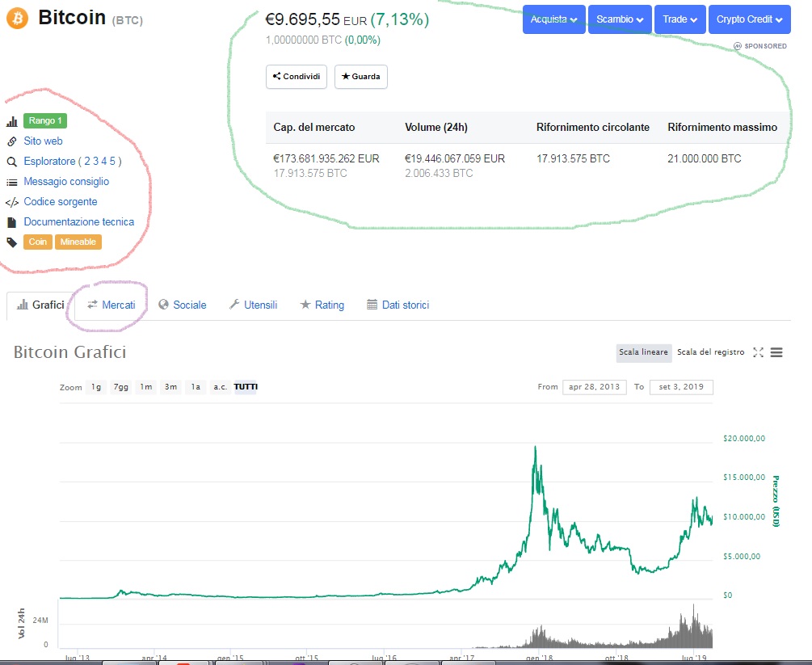Click the Cap. del mercato column header
The width and height of the screenshot is (812, 665).
coord(313,128)
